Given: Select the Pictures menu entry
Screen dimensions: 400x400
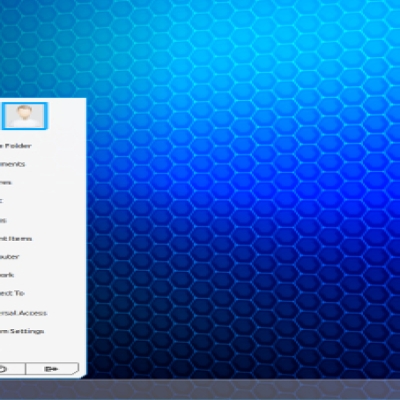Looking at the screenshot, I should [6, 182].
